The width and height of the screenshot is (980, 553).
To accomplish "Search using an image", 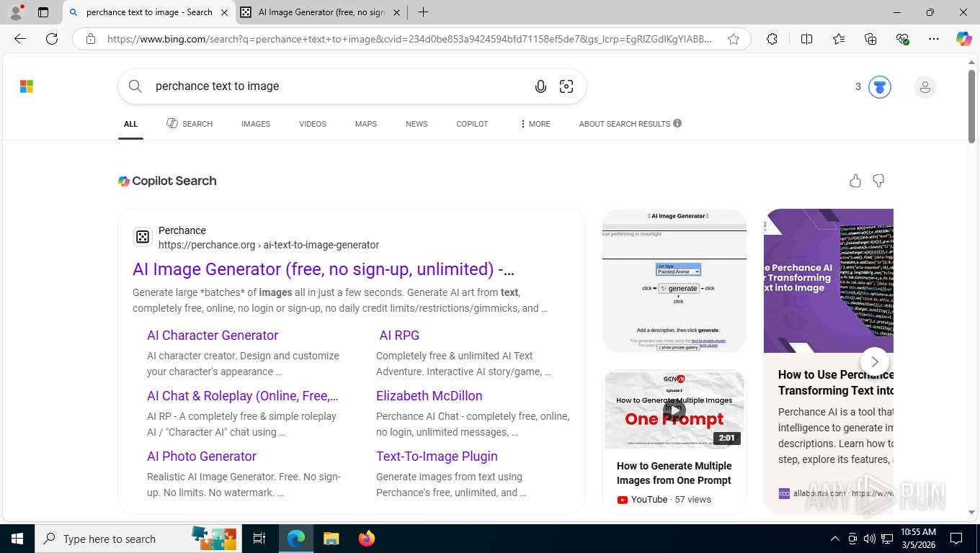I will [x=566, y=86].
